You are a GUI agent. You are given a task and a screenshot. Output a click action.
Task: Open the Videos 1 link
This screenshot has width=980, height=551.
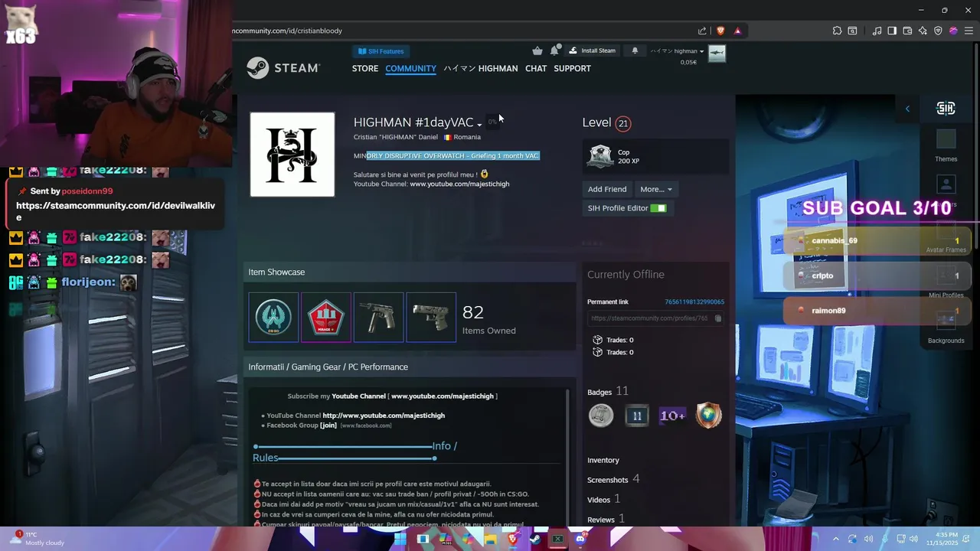tap(604, 499)
